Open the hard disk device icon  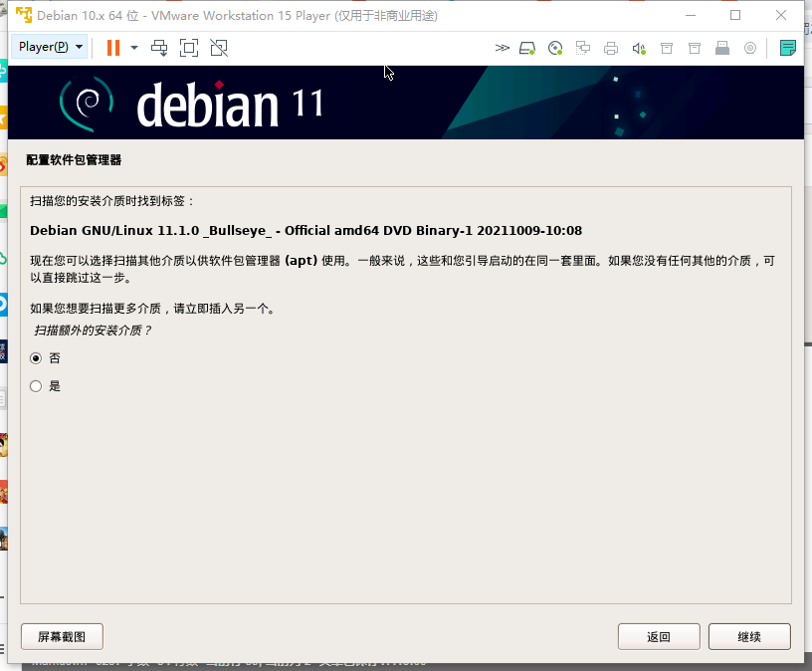527,48
